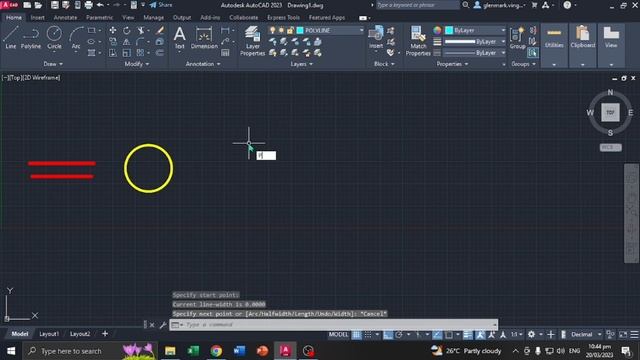Select the Copy tool in Modify
The image size is (640, 360).
pos(113,42)
